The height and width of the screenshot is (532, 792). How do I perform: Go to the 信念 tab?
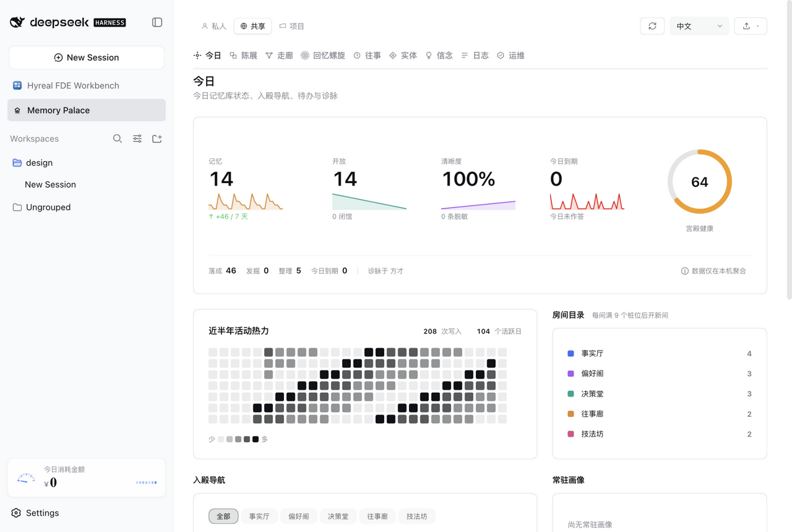(439, 56)
